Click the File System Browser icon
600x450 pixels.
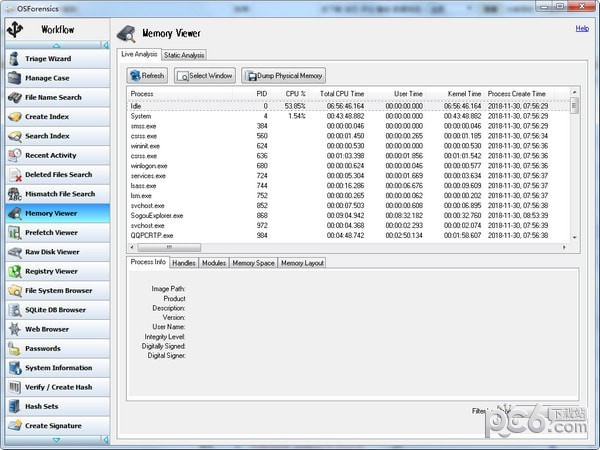[15, 291]
